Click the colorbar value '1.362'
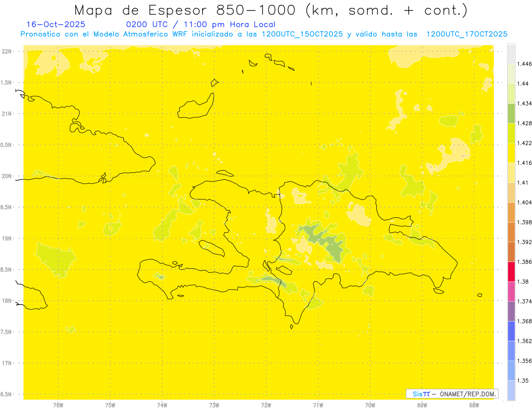The image size is (532, 411). click(x=524, y=341)
